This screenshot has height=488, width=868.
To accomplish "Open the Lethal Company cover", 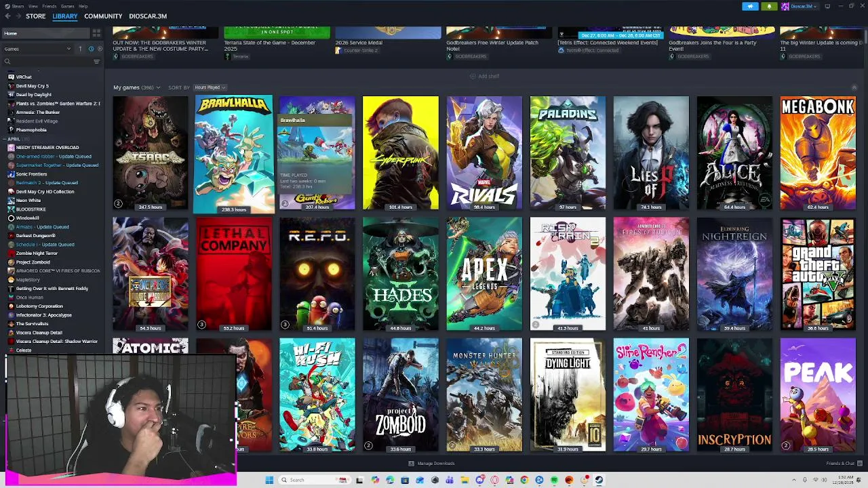I will tap(234, 274).
